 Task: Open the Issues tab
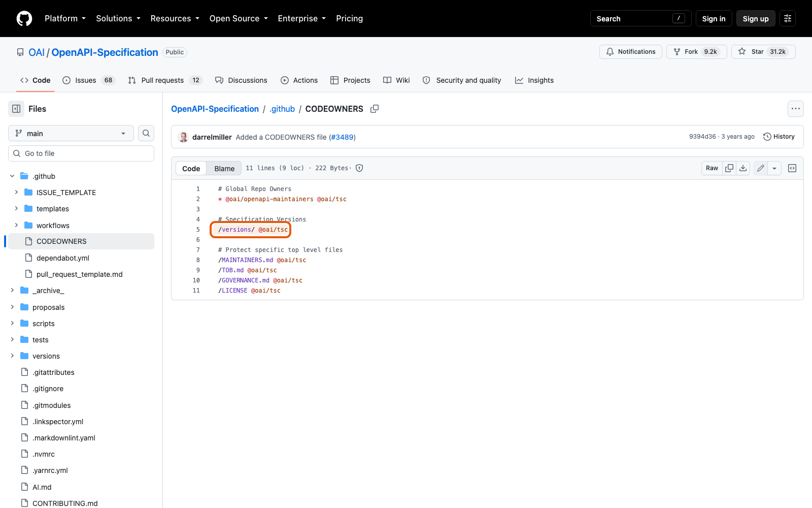[x=89, y=80]
